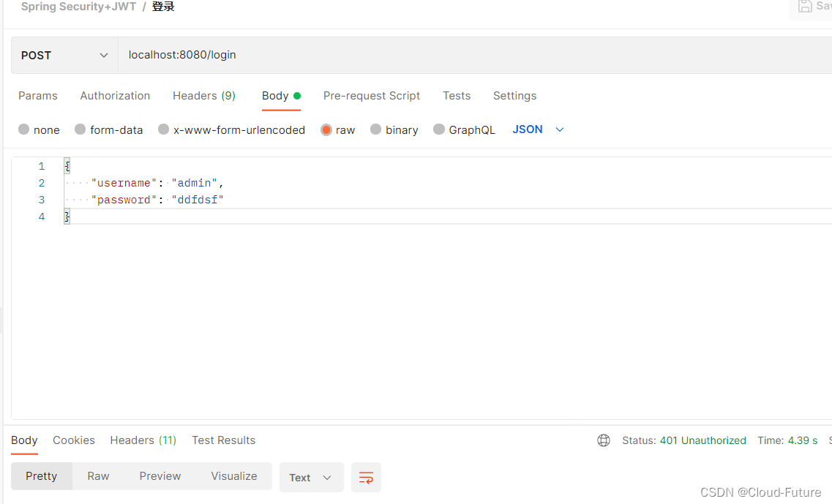Open the Authorization tab

point(115,96)
